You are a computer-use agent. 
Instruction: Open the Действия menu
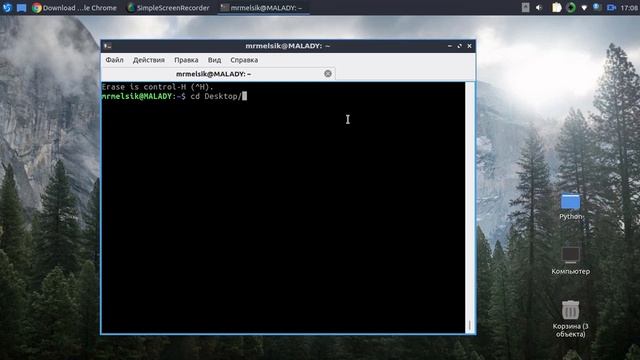pyautogui.click(x=149, y=60)
